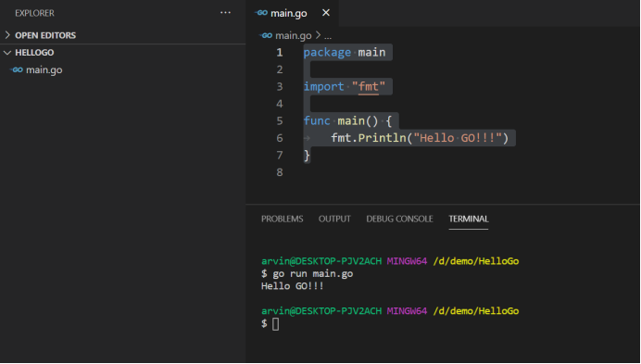Close the main.go editor tab
The image size is (641, 364).
tap(326, 13)
